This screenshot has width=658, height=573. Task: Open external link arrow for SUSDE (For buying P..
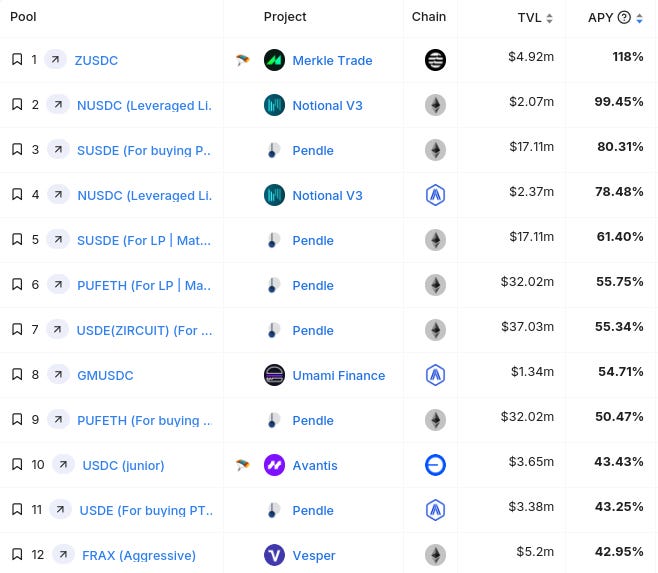58,149
